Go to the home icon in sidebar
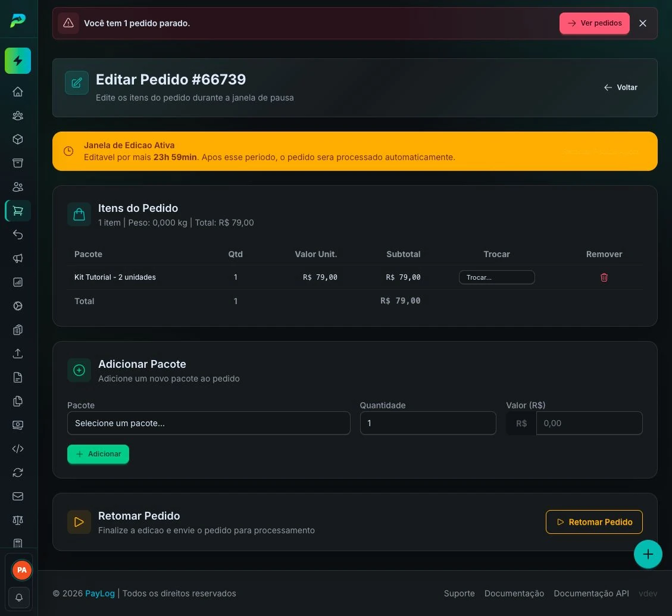The height and width of the screenshot is (616, 672). [x=18, y=92]
